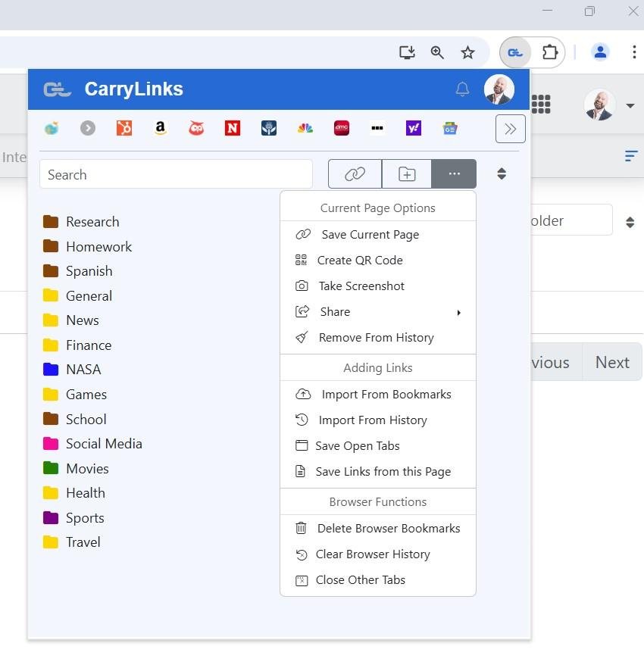This screenshot has width=644, height=665.
Task: Choose Remove From History
Action: coord(378,338)
